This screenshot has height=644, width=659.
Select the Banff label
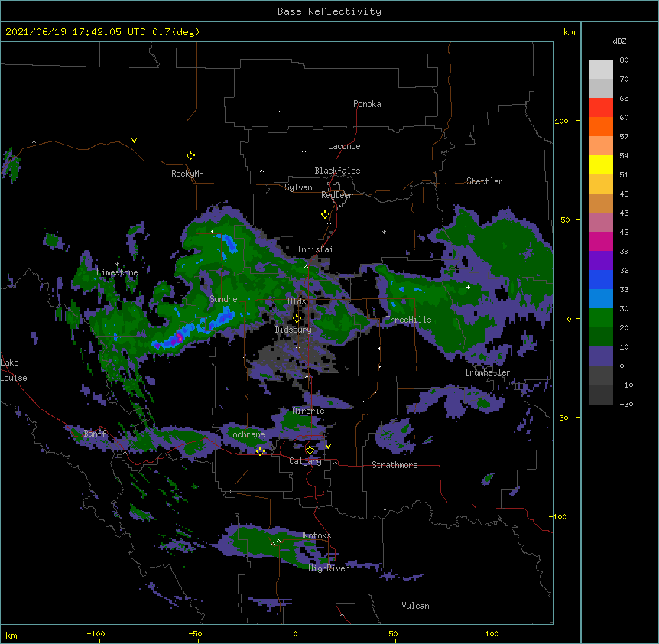click(x=95, y=434)
